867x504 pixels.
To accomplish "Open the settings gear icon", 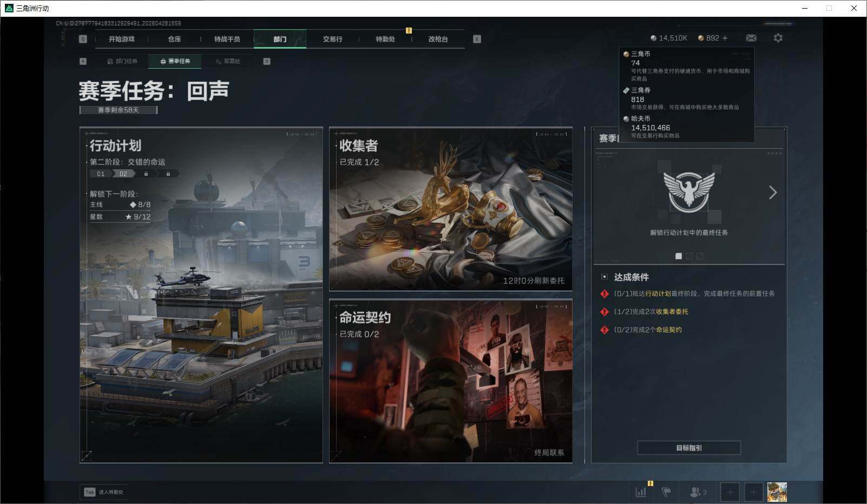I will [778, 38].
